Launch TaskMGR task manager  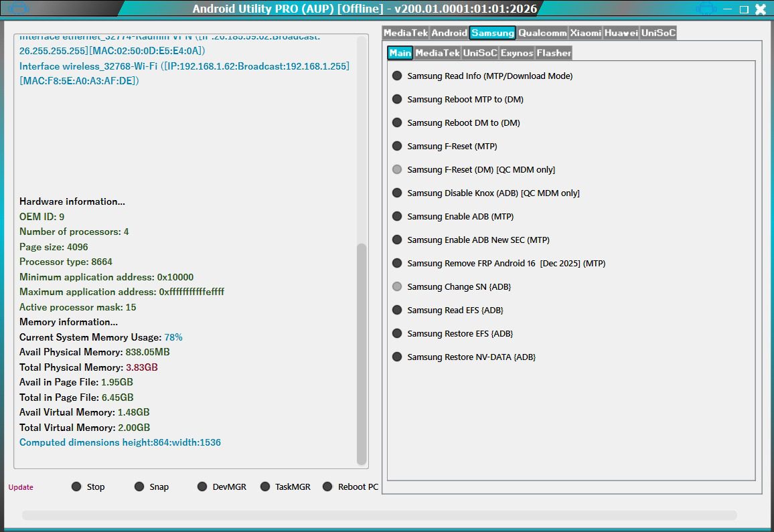(286, 487)
